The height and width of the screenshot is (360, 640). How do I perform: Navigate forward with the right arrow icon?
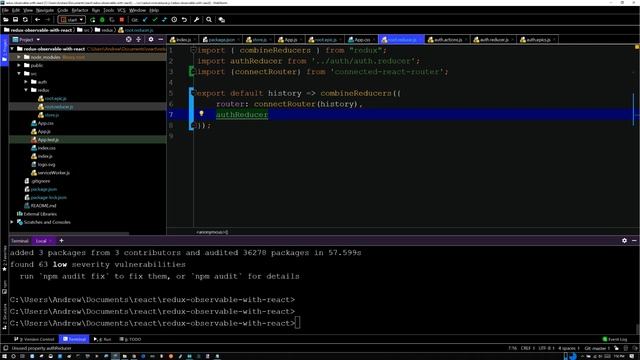coord(47,20)
